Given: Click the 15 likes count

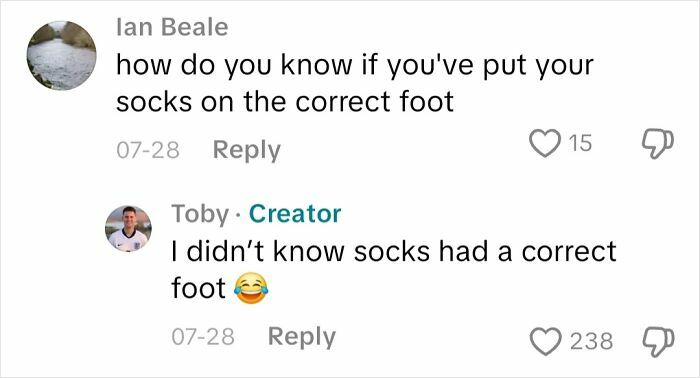Looking at the screenshot, I should pyautogui.click(x=580, y=143).
